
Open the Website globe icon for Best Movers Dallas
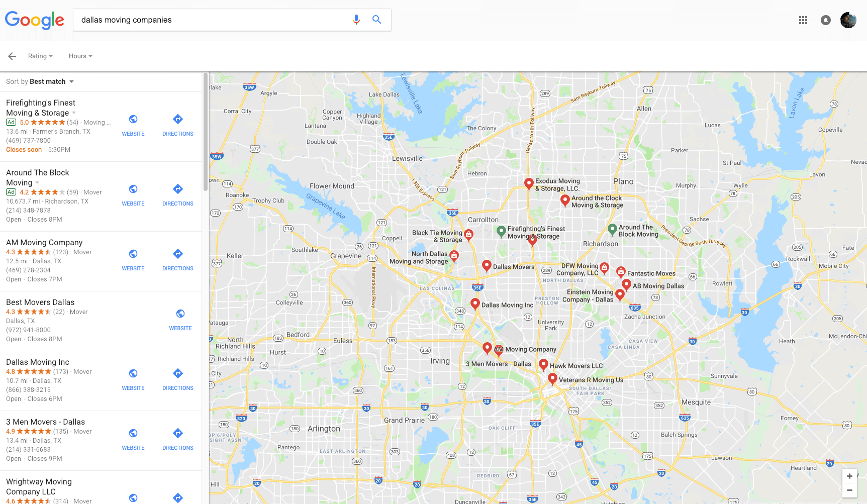(180, 314)
